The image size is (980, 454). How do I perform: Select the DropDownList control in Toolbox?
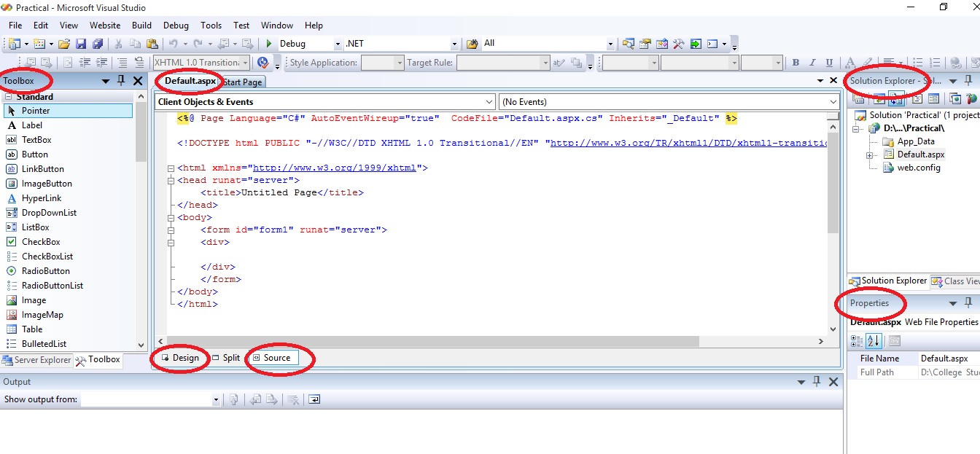click(x=69, y=213)
